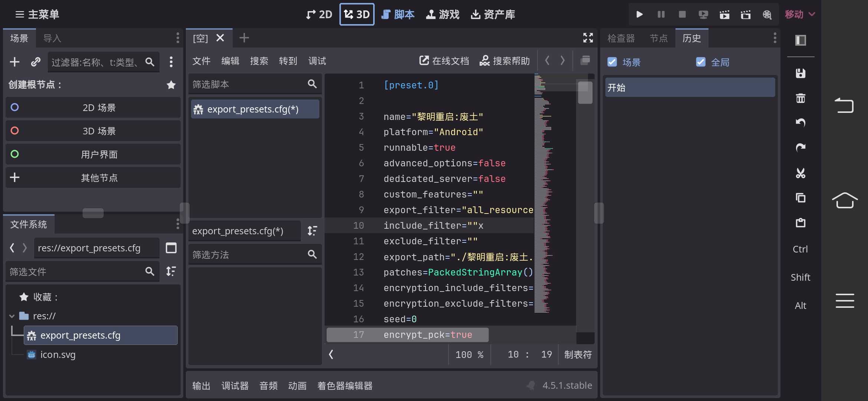Click the Play current scene icon

(724, 14)
